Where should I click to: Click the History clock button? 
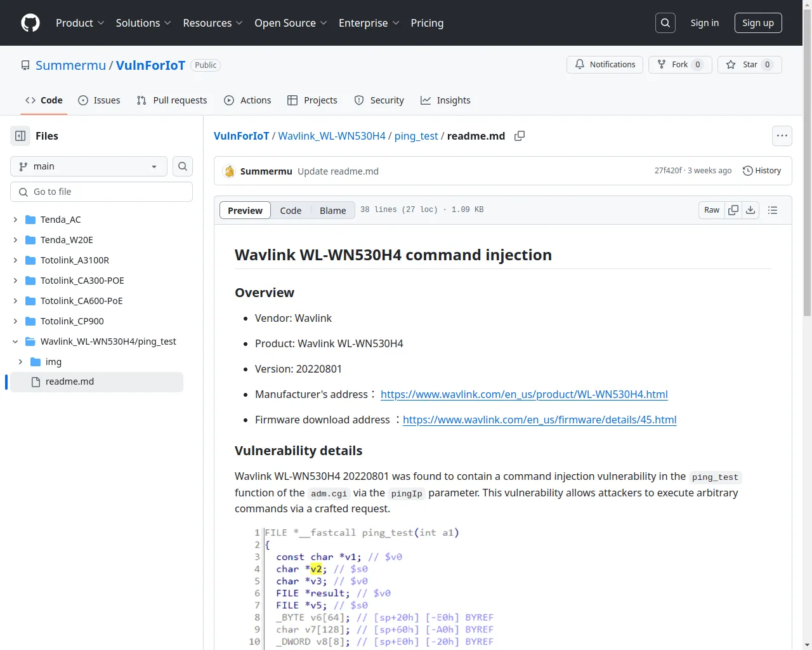pos(762,171)
